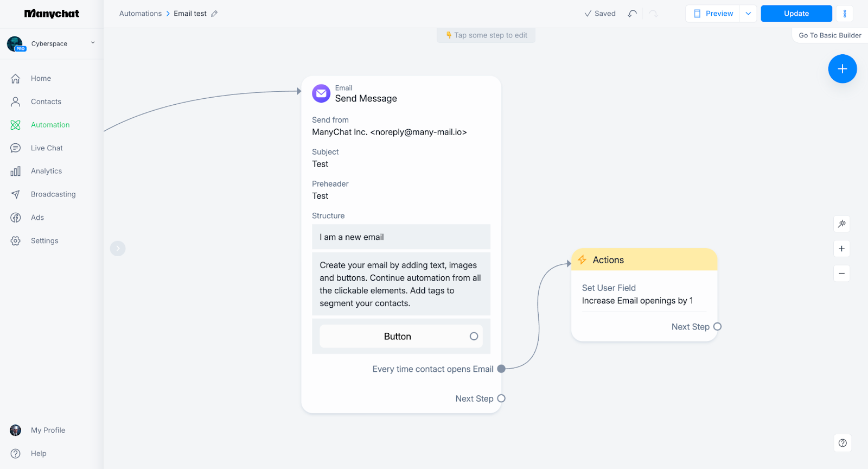Expand the Cyberspace account dropdown
This screenshot has width=868, height=469.
tap(93, 43)
